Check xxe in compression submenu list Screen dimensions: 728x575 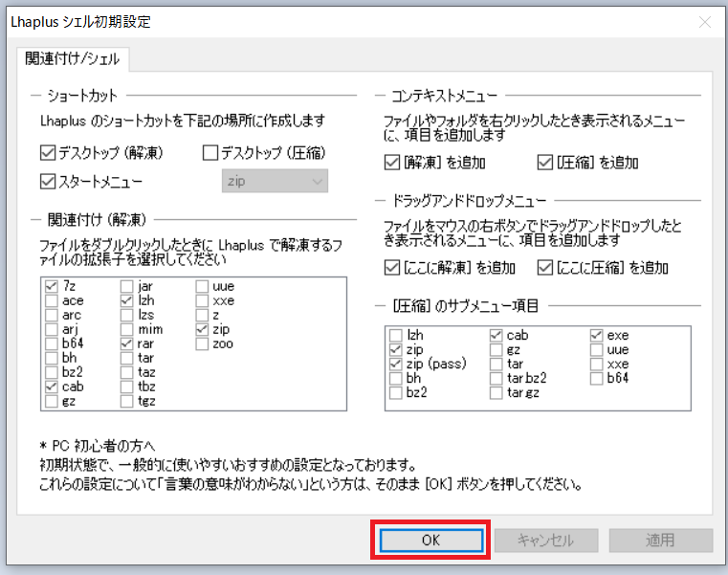[x=597, y=364]
